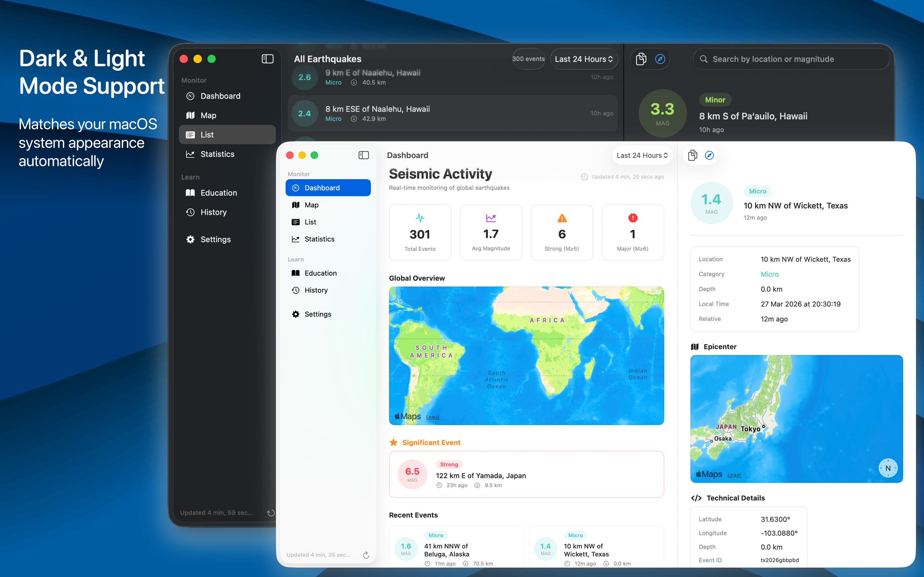Open Education section in dark sidebar
The height and width of the screenshot is (577, 924).
218,193
